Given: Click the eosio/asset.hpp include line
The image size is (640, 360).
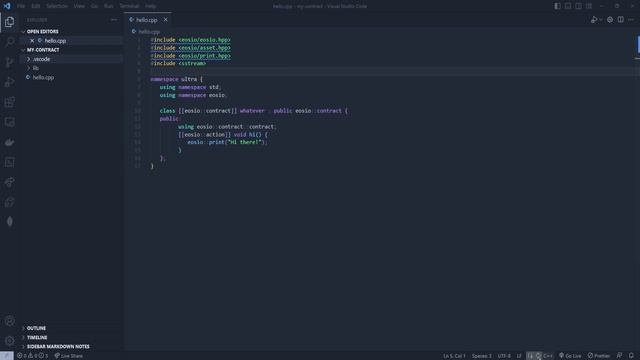Looking at the screenshot, I should pyautogui.click(x=190, y=48).
